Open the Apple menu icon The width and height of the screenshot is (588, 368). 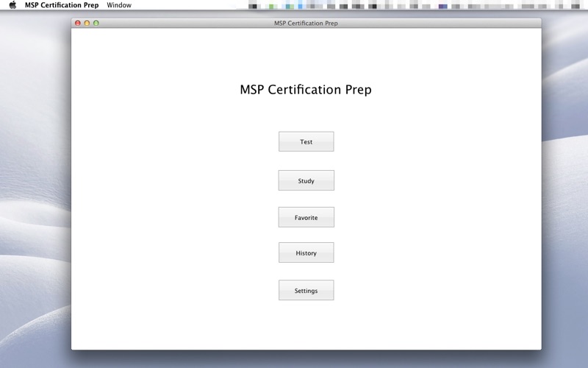click(x=12, y=5)
